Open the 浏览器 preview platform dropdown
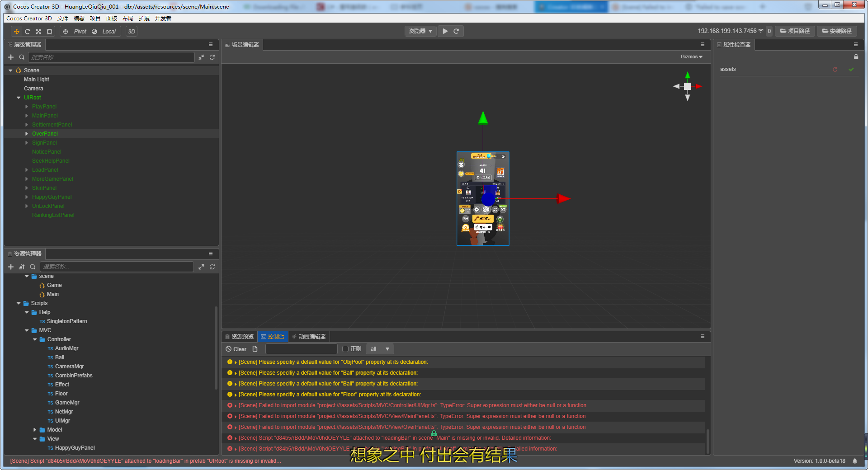The image size is (868, 470). 420,31
